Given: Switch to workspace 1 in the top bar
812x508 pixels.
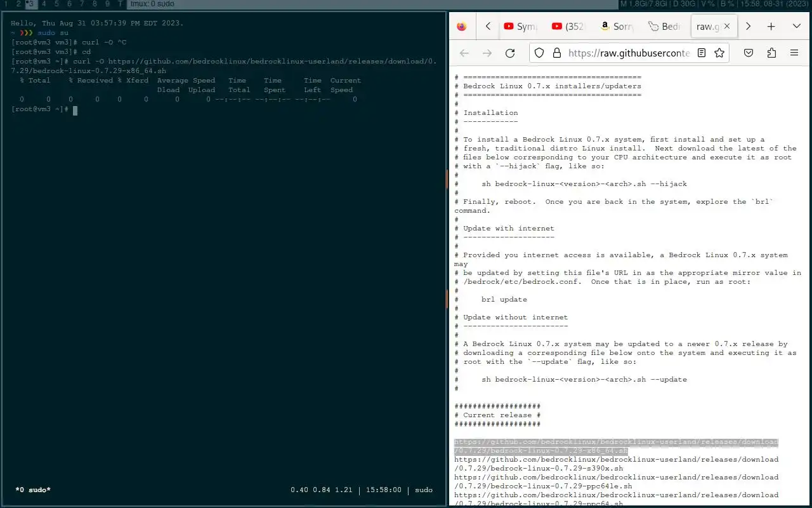Looking at the screenshot, I should pyautogui.click(x=6, y=4).
